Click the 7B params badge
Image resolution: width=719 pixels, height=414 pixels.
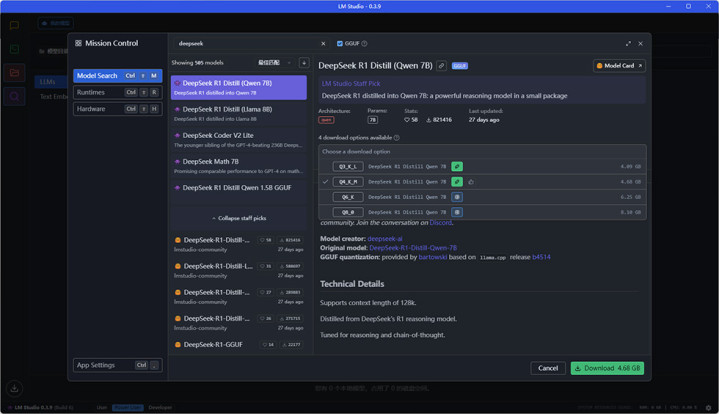(x=372, y=120)
